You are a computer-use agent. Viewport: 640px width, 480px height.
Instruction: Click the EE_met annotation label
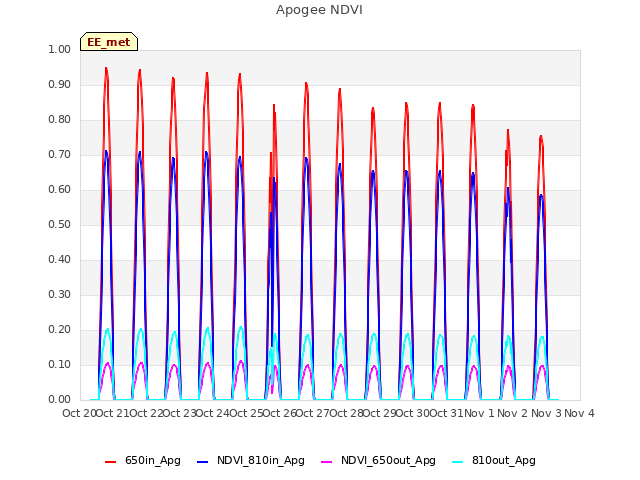point(109,42)
